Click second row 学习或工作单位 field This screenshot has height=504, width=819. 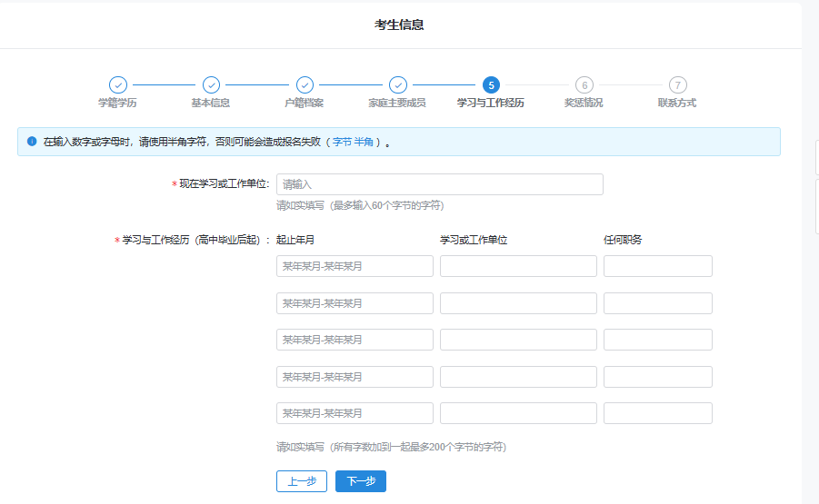point(518,303)
